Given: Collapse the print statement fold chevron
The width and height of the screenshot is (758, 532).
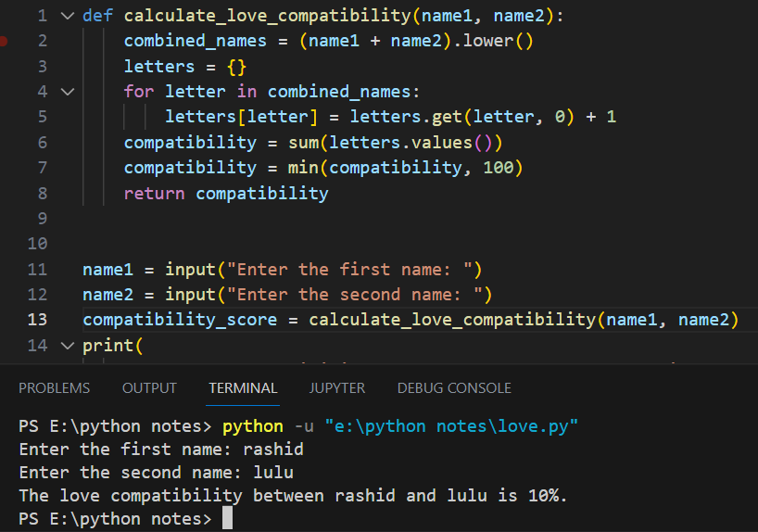Looking at the screenshot, I should pyautogui.click(x=68, y=346).
